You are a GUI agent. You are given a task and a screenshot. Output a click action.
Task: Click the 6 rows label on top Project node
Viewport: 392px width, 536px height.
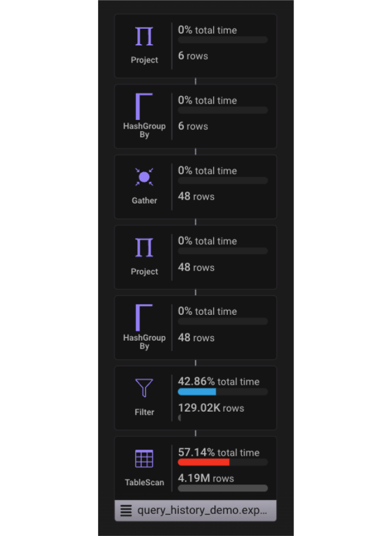point(193,56)
